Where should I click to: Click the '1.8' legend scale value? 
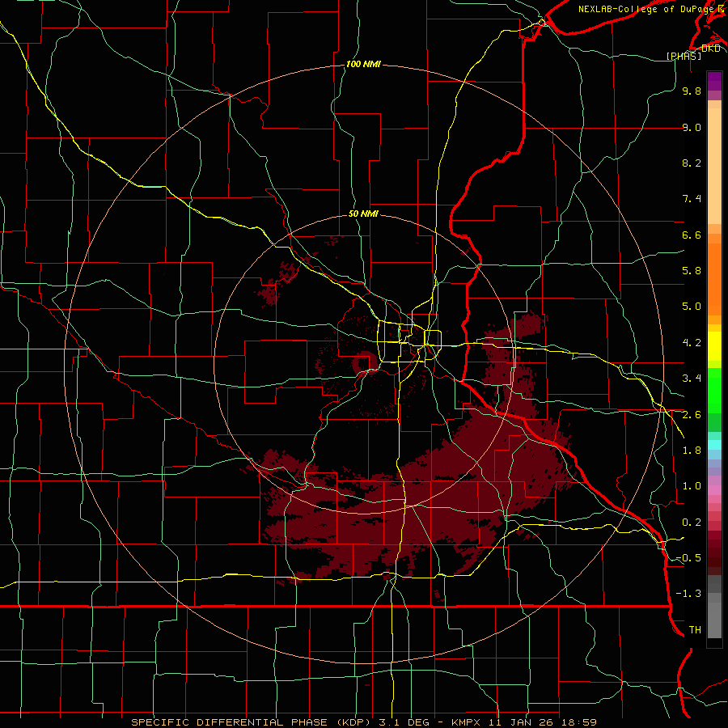(x=692, y=451)
